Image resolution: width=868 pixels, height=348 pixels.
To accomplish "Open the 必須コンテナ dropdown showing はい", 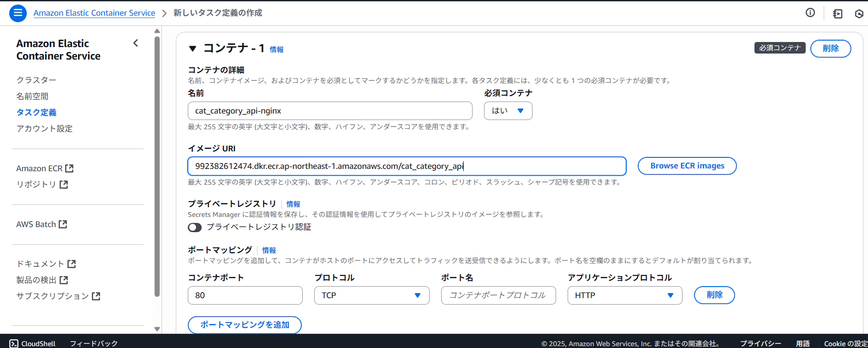I will click(508, 111).
